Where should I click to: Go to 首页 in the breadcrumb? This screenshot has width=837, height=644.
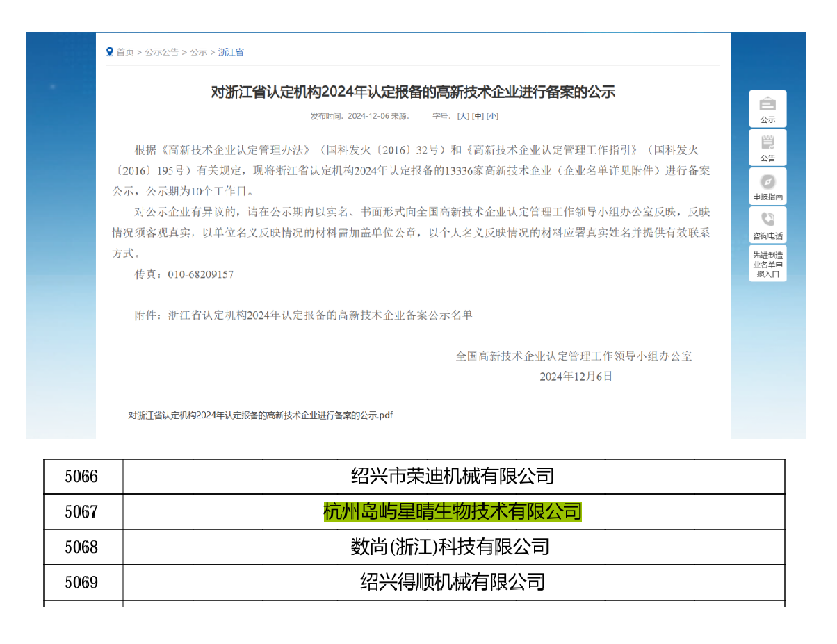click(125, 52)
